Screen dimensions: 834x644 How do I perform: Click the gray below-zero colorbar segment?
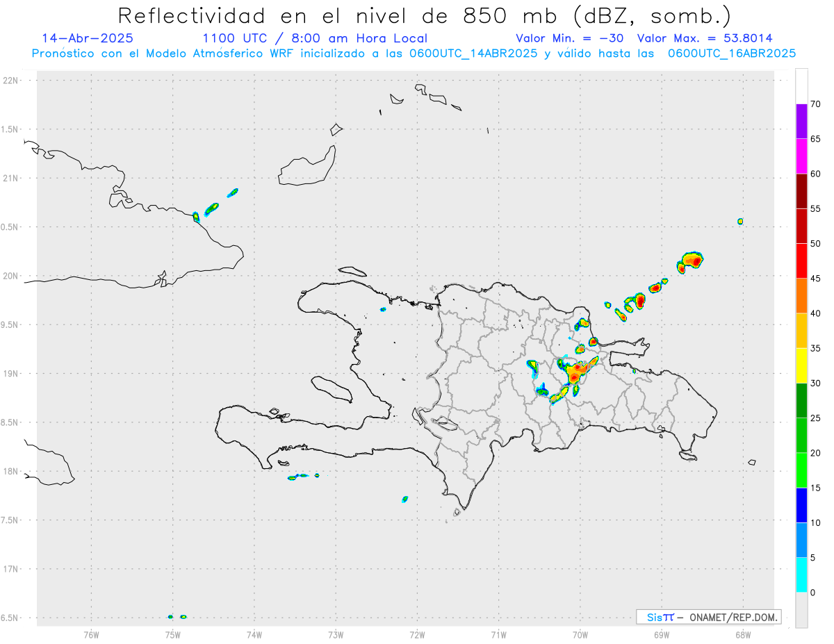801,610
